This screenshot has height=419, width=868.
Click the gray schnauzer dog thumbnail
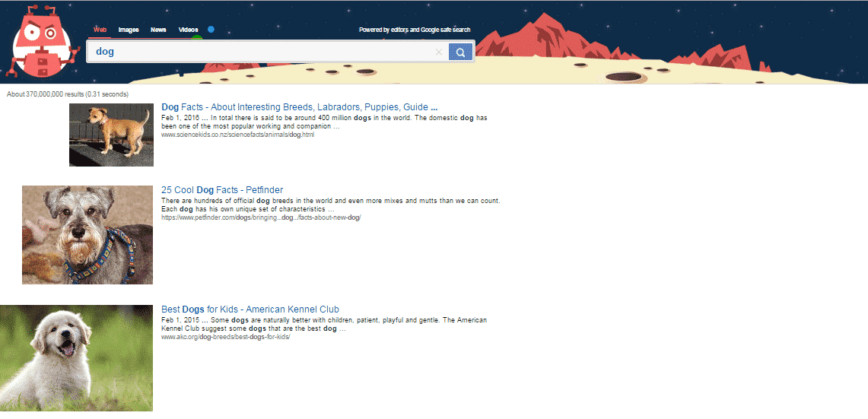click(87, 234)
